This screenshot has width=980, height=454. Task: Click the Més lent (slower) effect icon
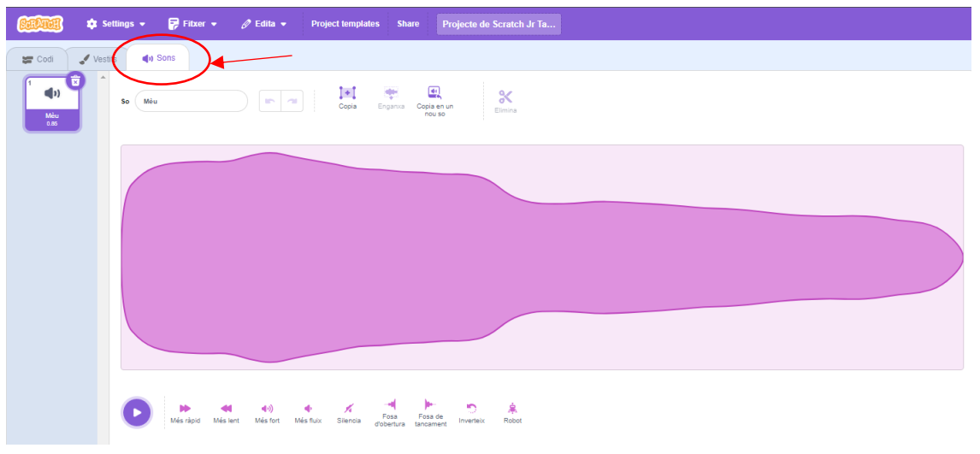point(226,409)
